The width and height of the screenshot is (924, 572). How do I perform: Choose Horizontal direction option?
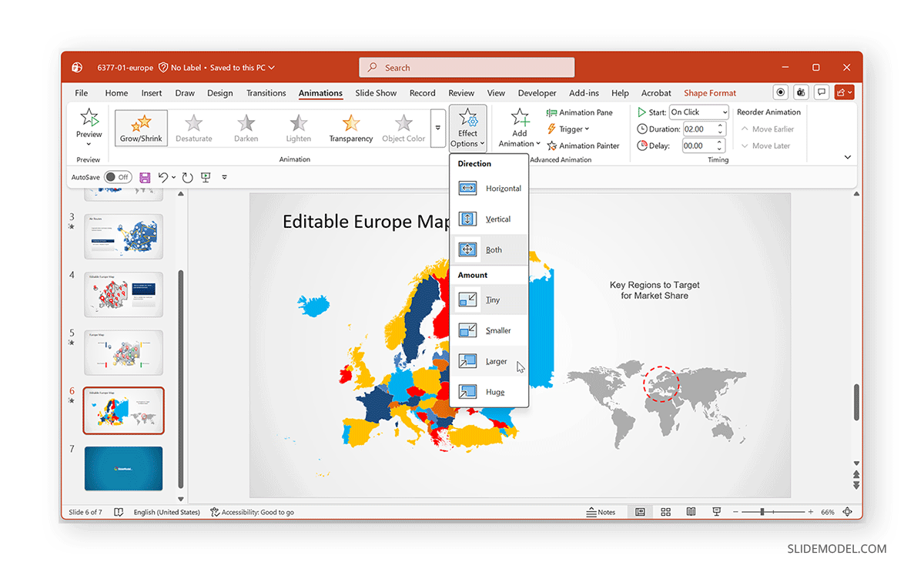pos(489,189)
